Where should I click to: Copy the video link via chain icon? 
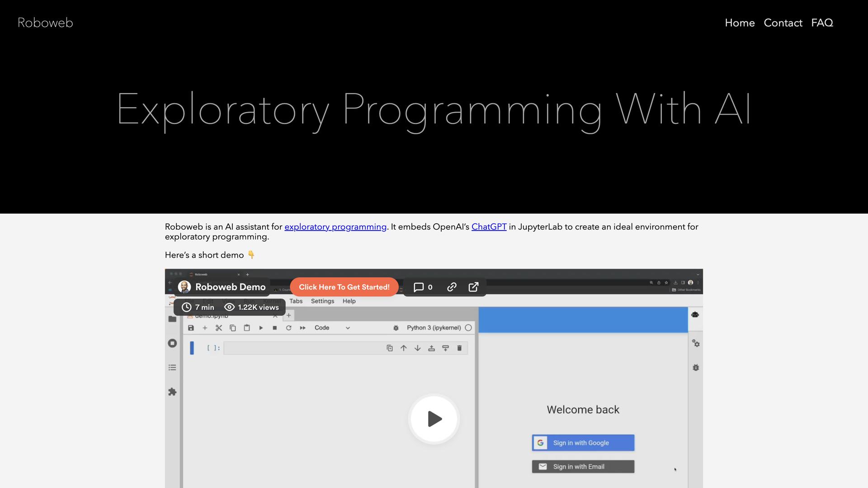coord(452,287)
